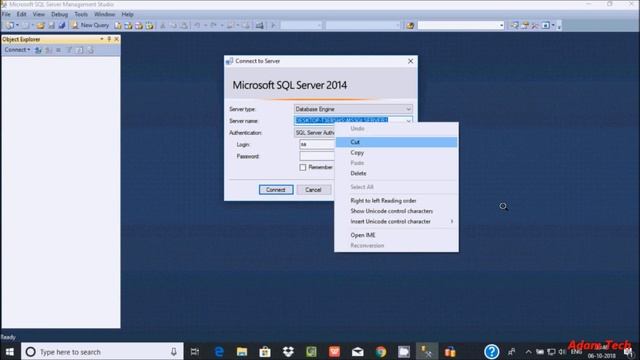The height and width of the screenshot is (360, 640).
Task: Expand the Server name dropdown arrow
Action: pyautogui.click(x=408, y=121)
